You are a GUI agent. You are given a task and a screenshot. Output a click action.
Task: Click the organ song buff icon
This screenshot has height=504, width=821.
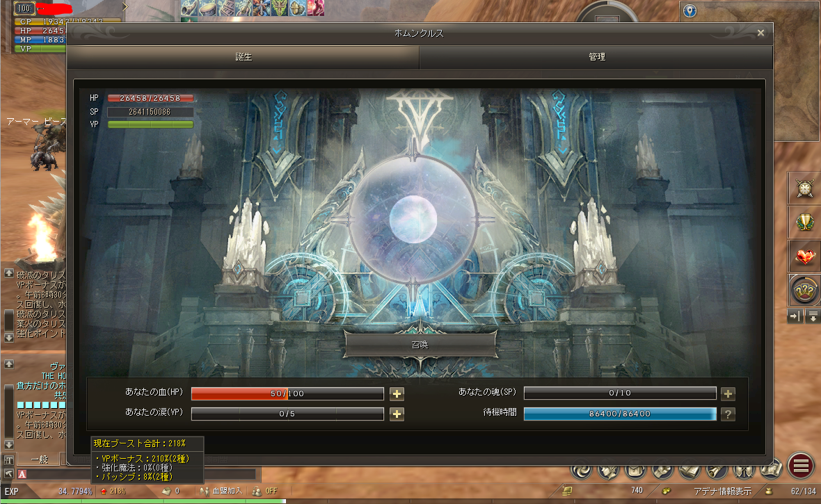point(225,8)
